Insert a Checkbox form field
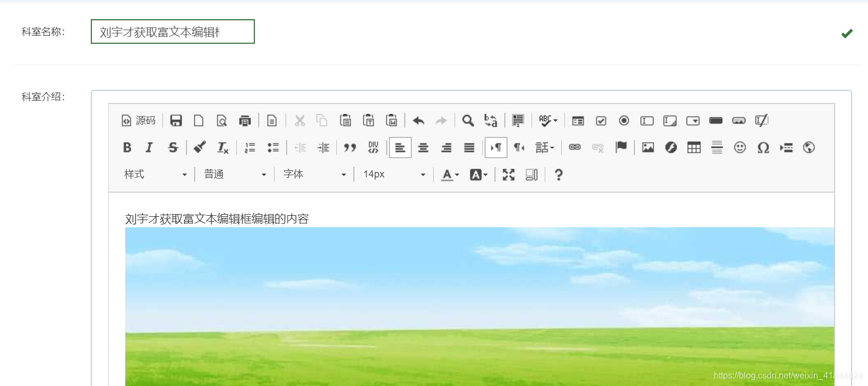The height and width of the screenshot is (386, 868). pos(601,120)
